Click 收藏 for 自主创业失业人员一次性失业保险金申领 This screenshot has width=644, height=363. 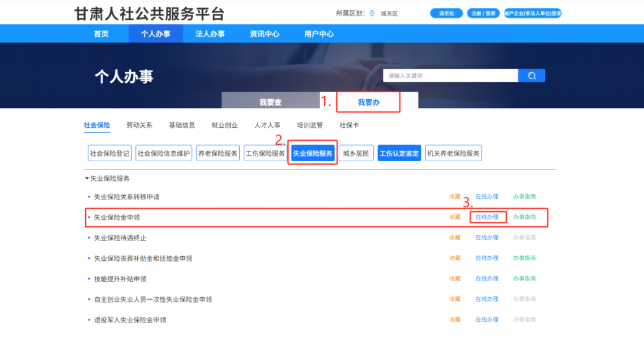(454, 299)
